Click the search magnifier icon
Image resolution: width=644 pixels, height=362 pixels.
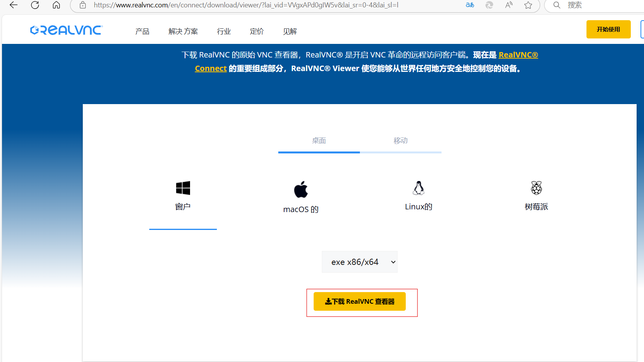(x=557, y=5)
